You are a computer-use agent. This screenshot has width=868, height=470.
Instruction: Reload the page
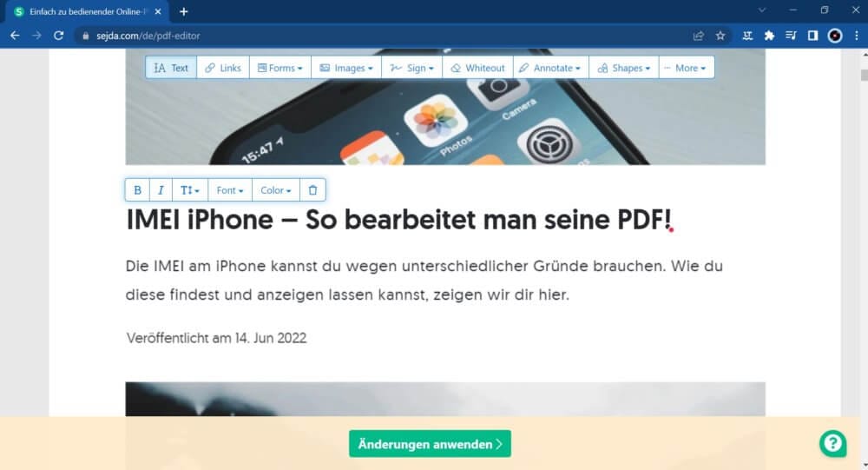pyautogui.click(x=59, y=36)
